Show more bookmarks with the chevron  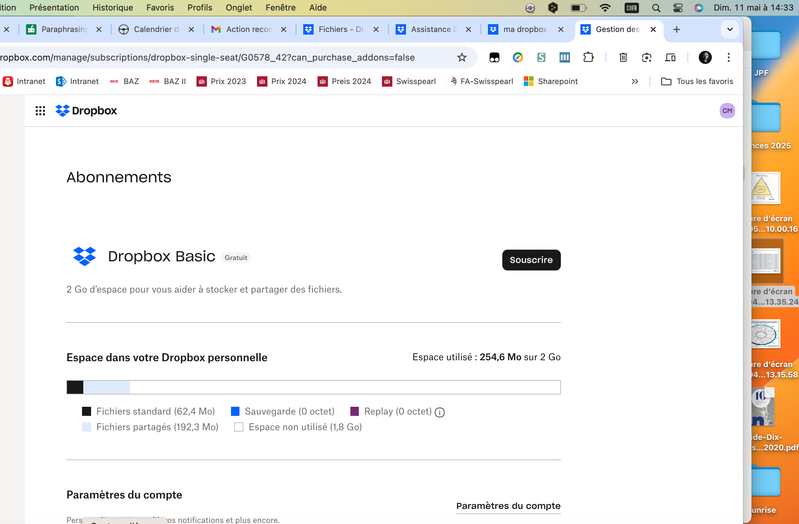click(634, 82)
